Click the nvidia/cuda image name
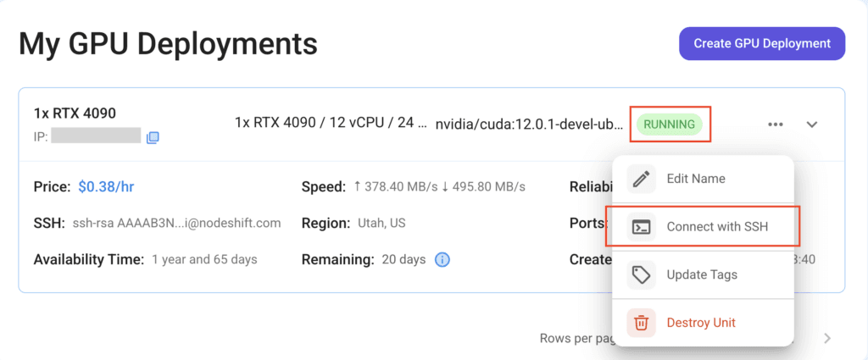This screenshot has width=868, height=360. (529, 124)
